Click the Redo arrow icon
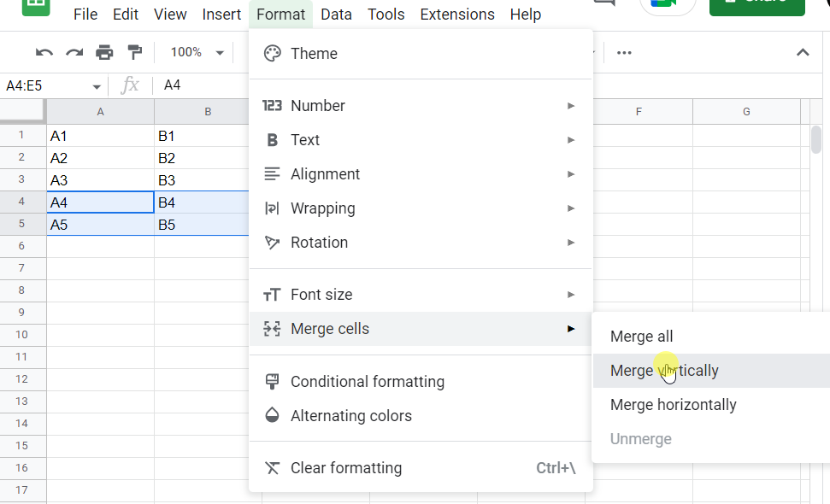Screen dimensions: 830x504 pyautogui.click(x=74, y=52)
